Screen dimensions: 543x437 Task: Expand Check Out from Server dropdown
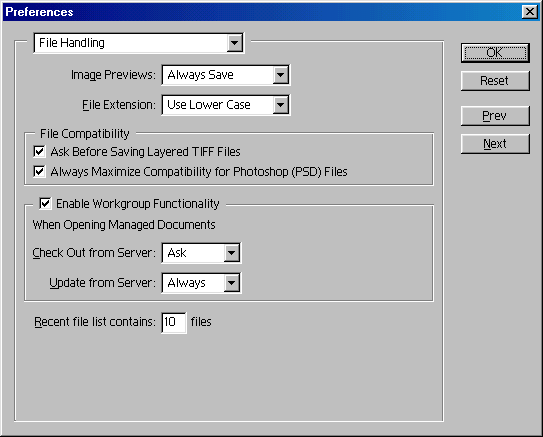point(232,253)
